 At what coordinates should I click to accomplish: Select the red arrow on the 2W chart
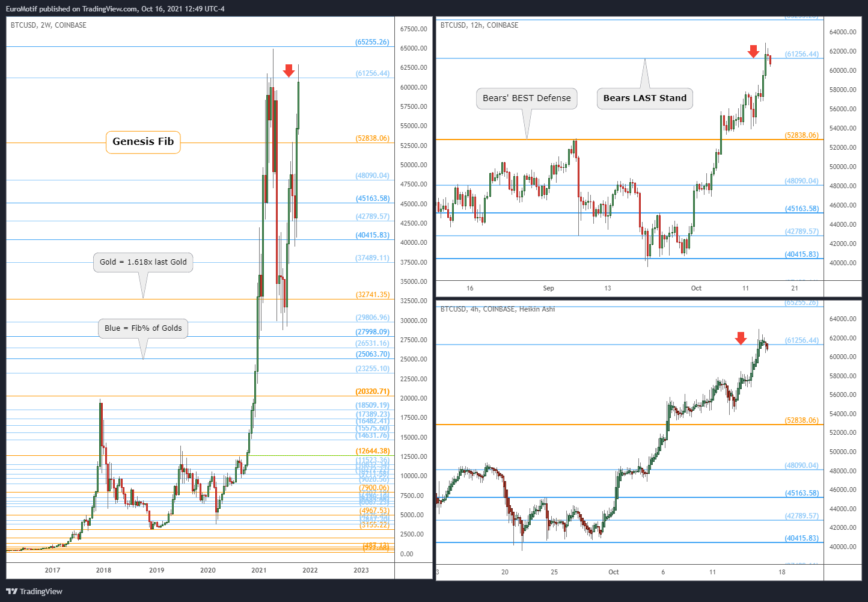[289, 71]
